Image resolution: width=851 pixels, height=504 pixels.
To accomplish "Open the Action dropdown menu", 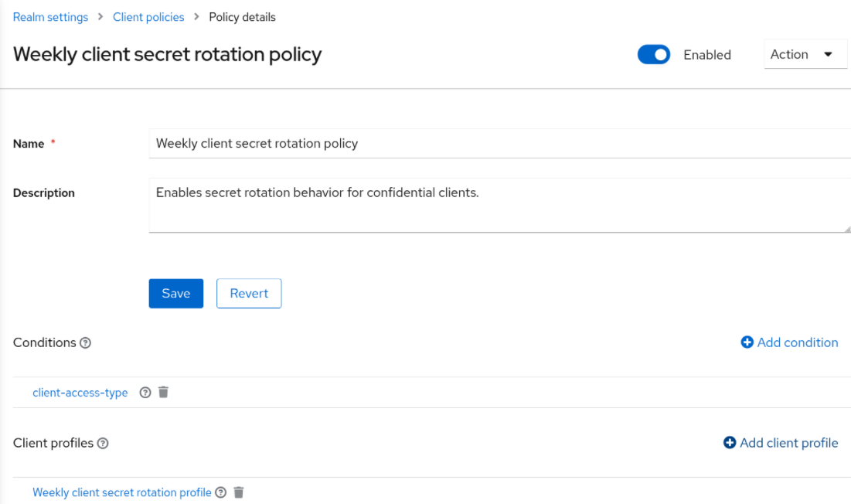I will [x=805, y=54].
